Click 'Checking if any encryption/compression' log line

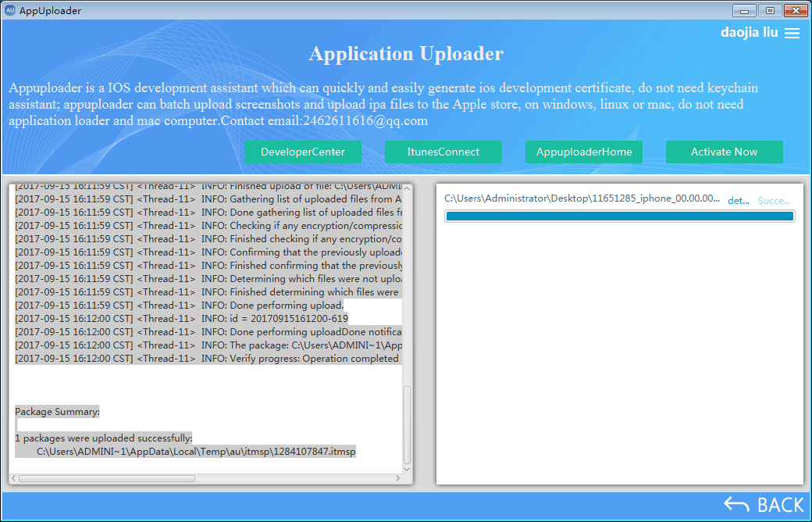[208, 226]
